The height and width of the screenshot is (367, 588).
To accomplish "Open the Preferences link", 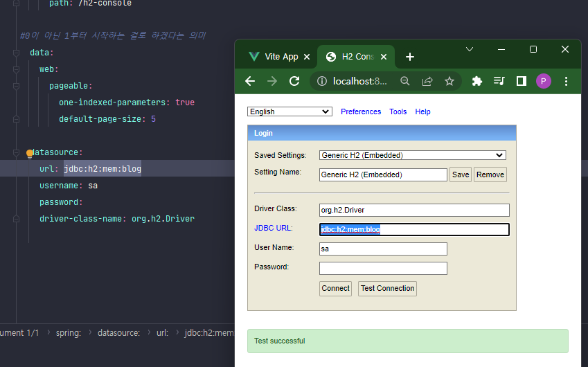I will (361, 111).
